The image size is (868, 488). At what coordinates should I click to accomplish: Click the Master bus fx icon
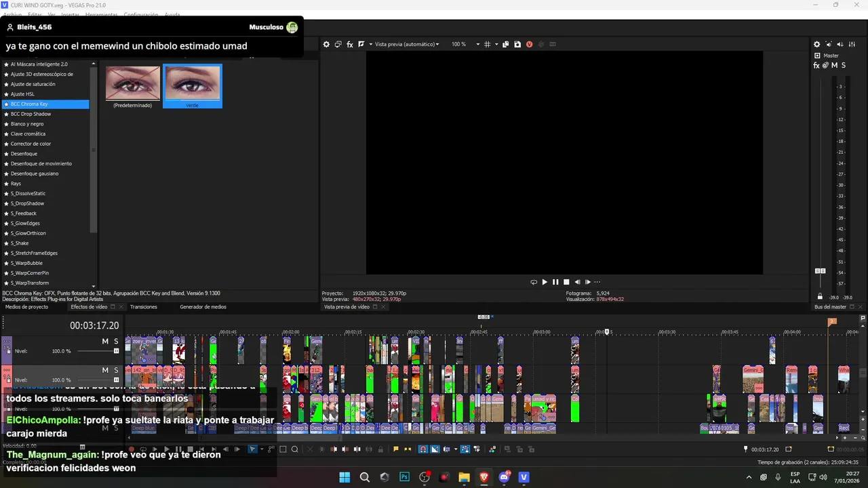coord(816,65)
